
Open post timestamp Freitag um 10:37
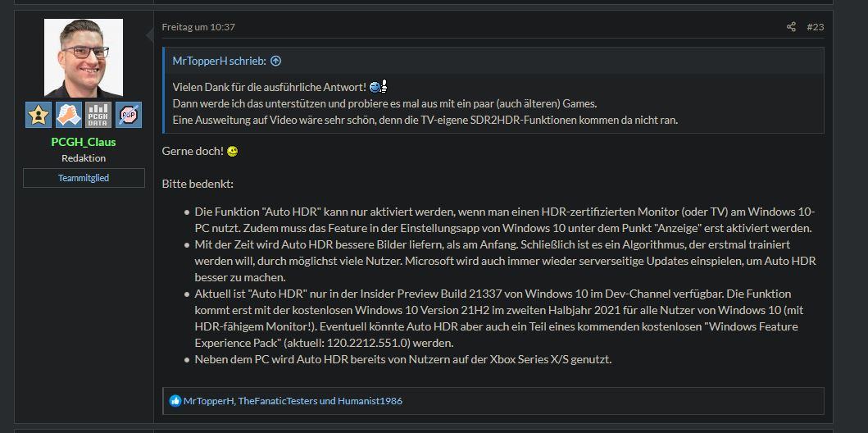point(198,26)
